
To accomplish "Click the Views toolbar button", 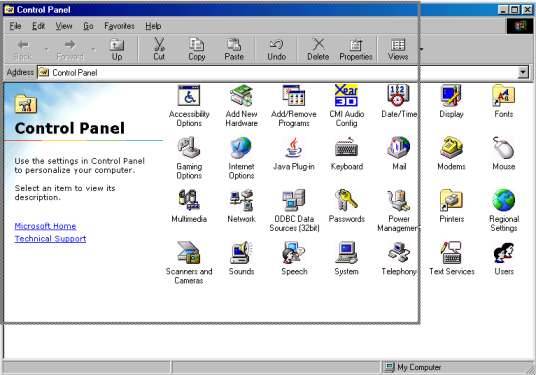I will 398,50.
